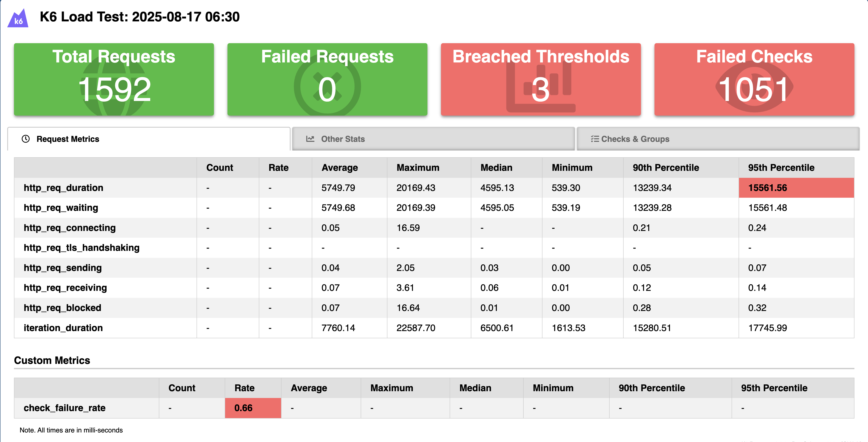Click the 1613.53 iteration minimum value
The image size is (868, 442).
[568, 328]
